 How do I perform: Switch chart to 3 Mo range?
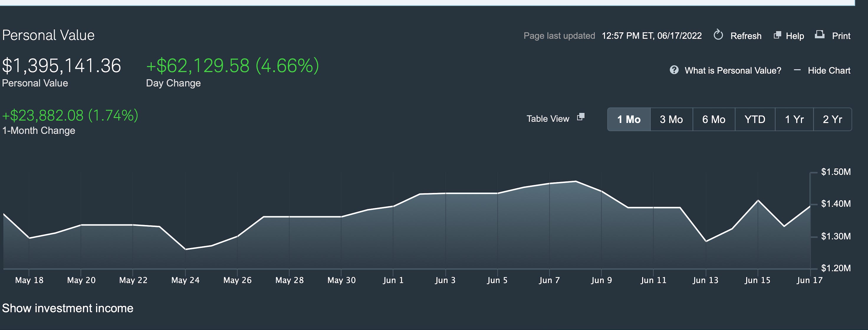[x=671, y=119]
